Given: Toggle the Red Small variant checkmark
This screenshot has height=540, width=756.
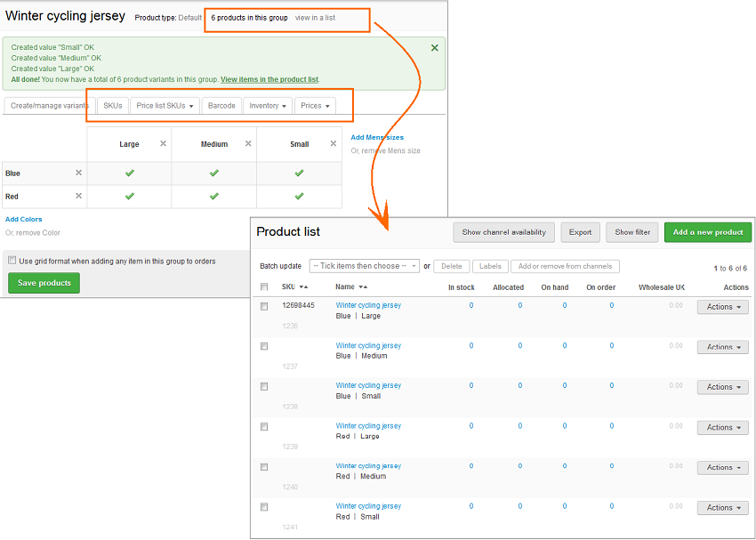Looking at the screenshot, I should [299, 196].
